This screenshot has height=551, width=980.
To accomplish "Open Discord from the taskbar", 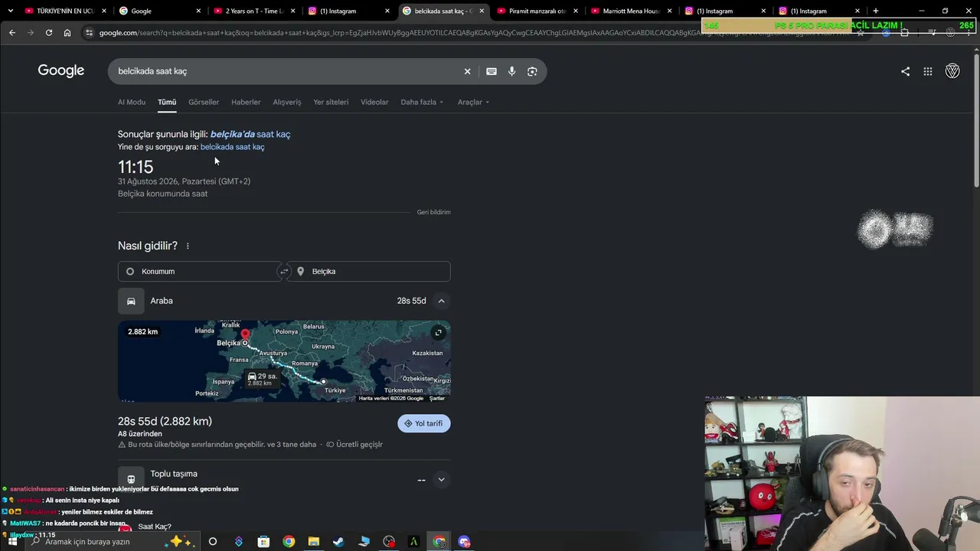I will point(464,542).
